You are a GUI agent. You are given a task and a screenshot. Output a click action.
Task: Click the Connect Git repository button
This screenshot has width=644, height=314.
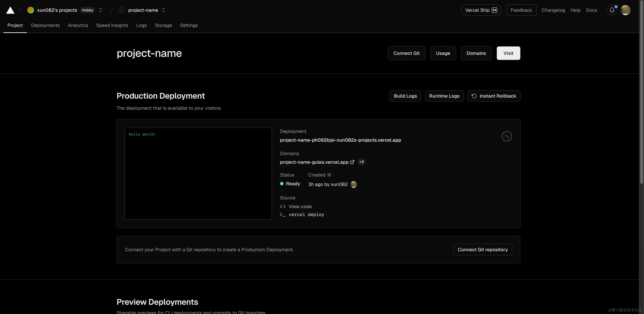pos(483,249)
